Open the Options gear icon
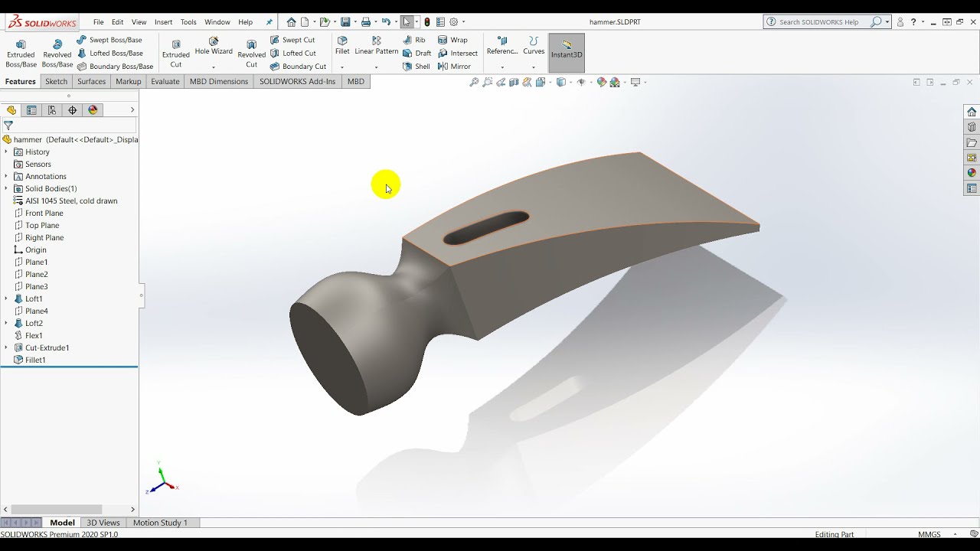This screenshot has height=551, width=980. pyautogui.click(x=453, y=21)
